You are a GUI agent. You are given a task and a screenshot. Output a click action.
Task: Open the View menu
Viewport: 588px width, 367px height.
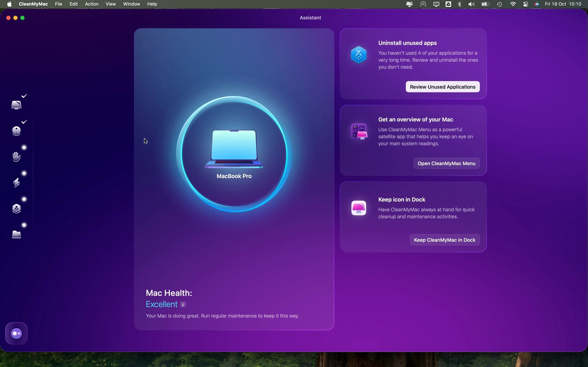coord(111,4)
